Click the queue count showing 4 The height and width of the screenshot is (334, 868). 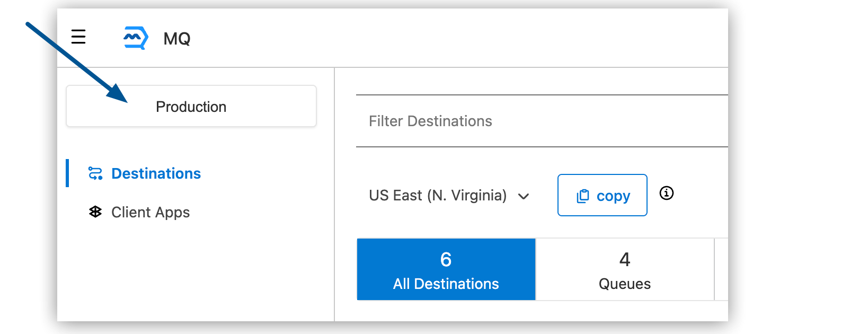pos(625,260)
